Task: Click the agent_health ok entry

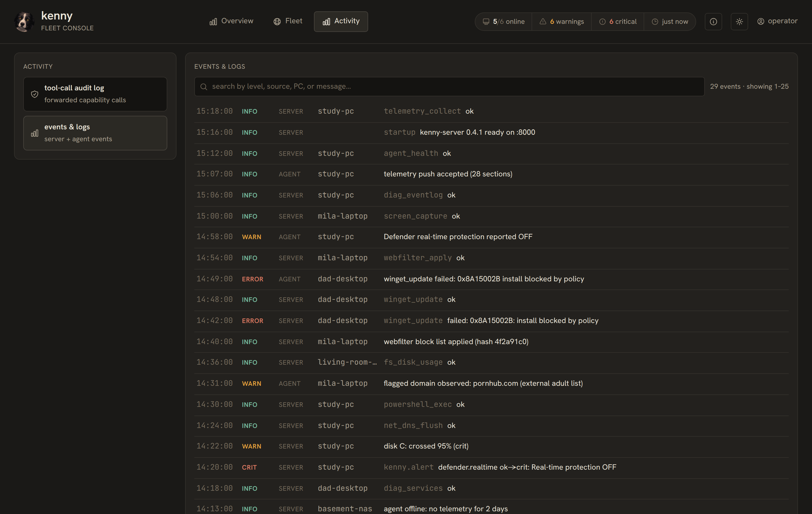Action: [417, 153]
